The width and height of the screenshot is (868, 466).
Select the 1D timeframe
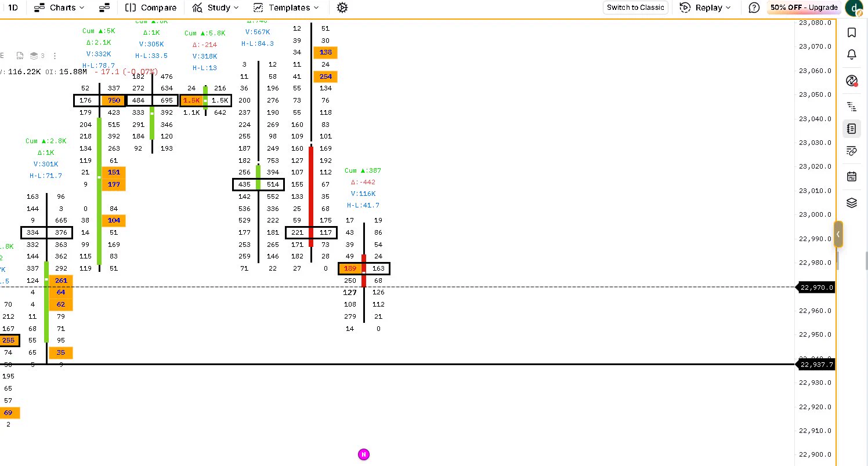click(x=13, y=8)
